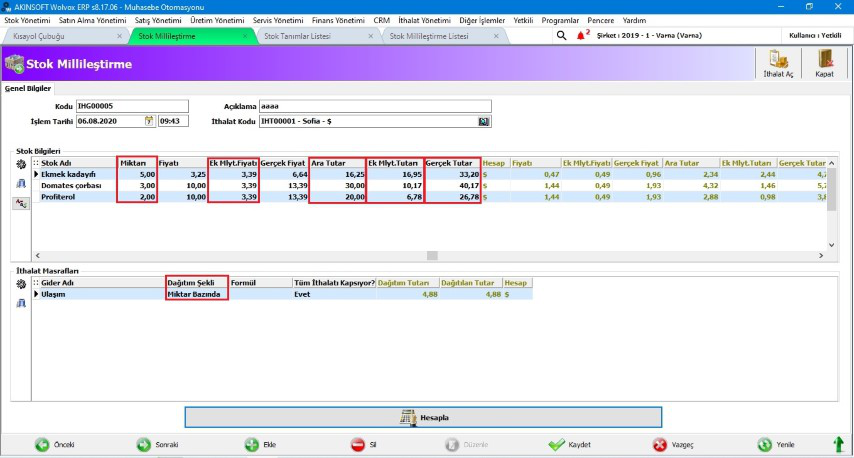
Task: Click the Stok Bilgileri binoculars search icon
Action: [21, 184]
